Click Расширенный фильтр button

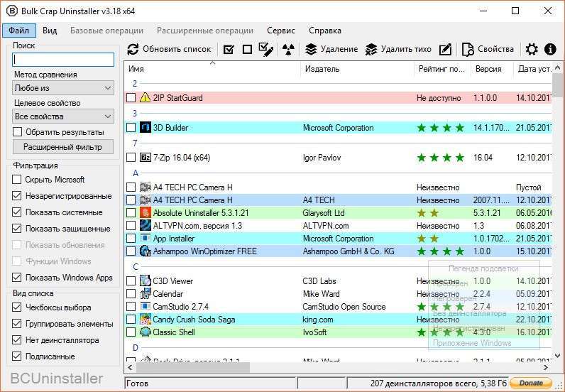[63, 147]
